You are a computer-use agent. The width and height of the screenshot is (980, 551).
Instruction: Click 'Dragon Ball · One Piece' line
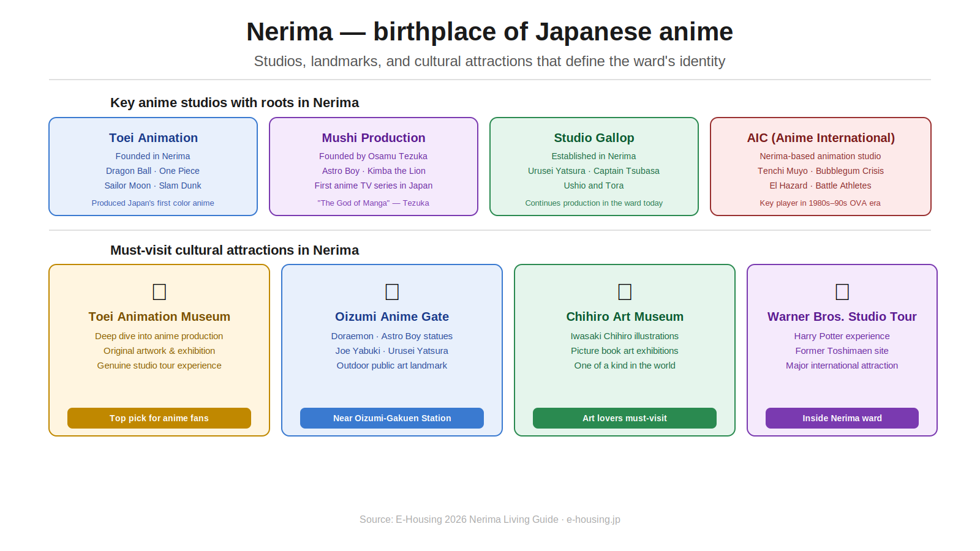pos(153,171)
